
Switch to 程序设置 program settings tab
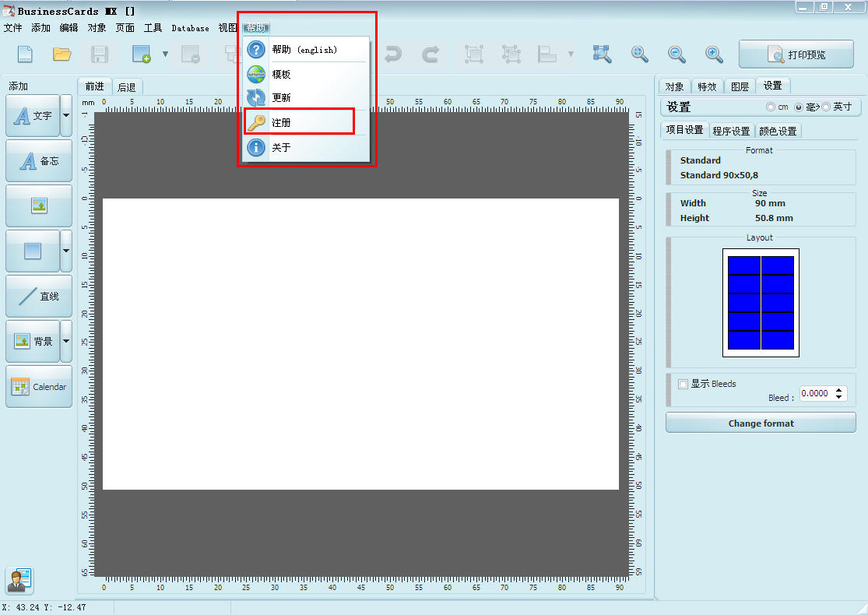[x=731, y=132]
